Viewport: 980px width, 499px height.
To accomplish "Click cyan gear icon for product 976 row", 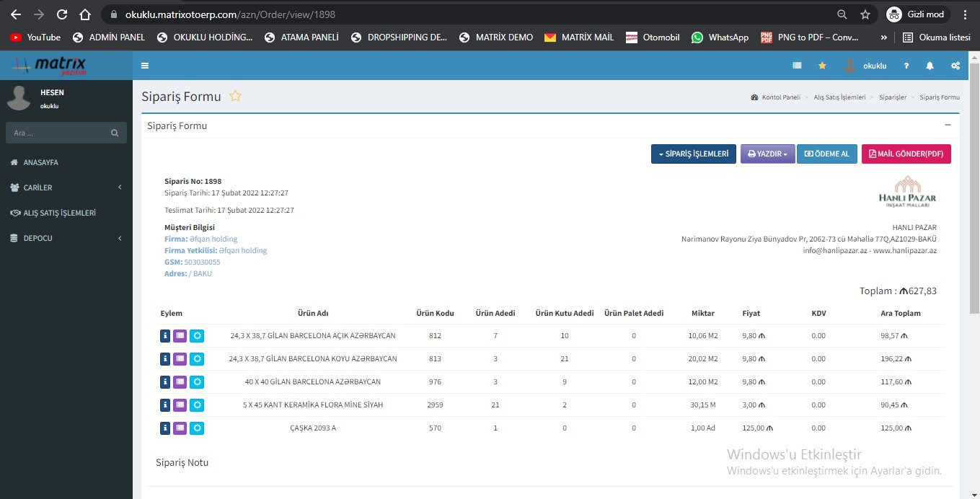I will point(197,382).
